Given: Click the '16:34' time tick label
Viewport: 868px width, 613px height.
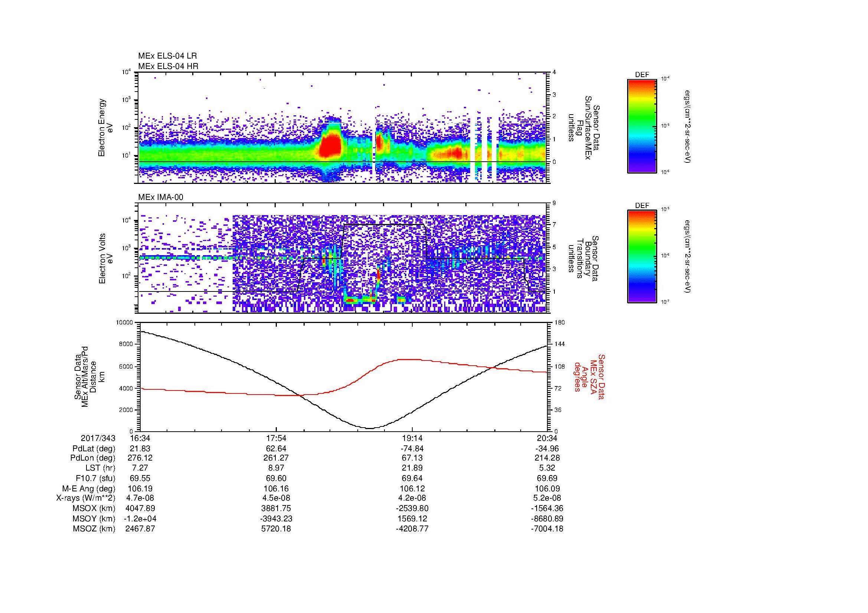Looking at the screenshot, I should tap(140, 438).
